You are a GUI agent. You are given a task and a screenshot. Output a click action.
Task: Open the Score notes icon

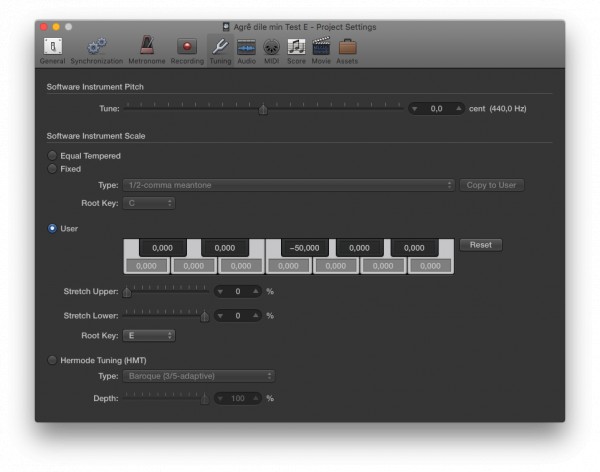point(297,47)
